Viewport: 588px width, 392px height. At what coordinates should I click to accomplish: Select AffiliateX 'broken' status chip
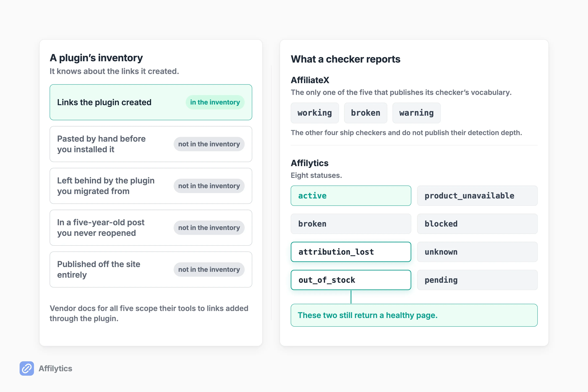(366, 113)
